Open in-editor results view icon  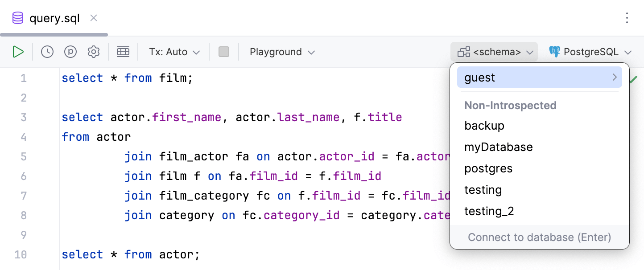coord(123,51)
